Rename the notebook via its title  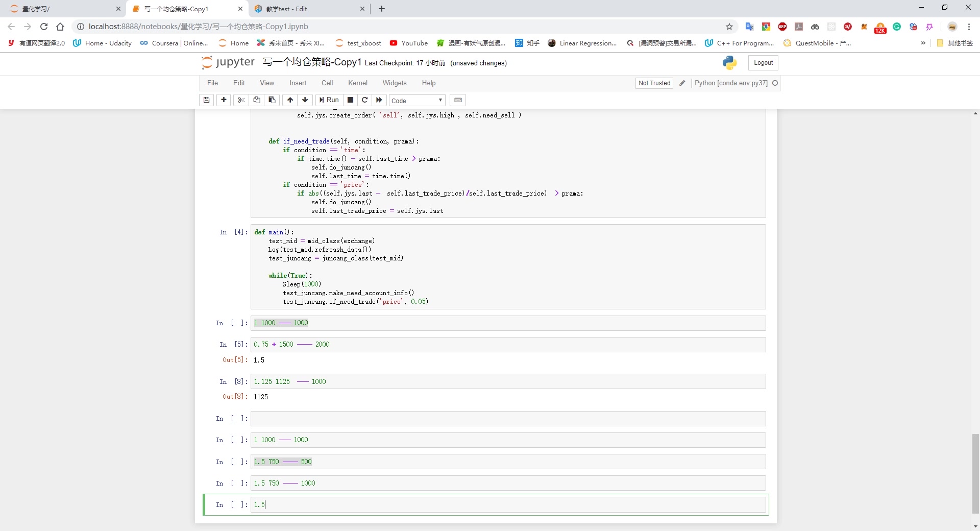(312, 62)
